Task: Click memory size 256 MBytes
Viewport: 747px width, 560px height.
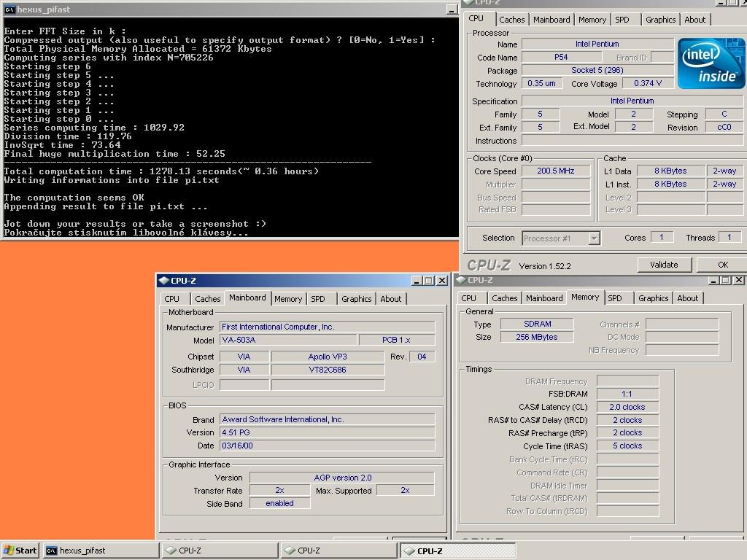Action: click(x=538, y=337)
